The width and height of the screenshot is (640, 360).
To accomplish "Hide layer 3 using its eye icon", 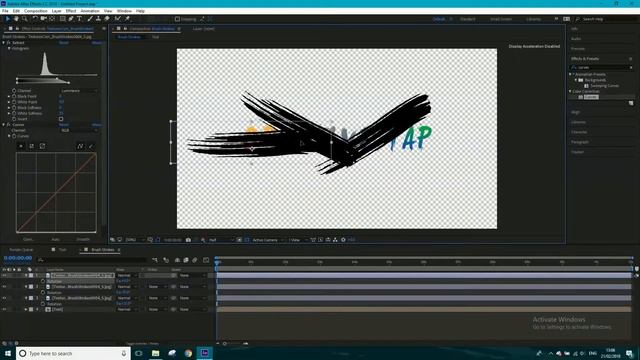I will 4,298.
